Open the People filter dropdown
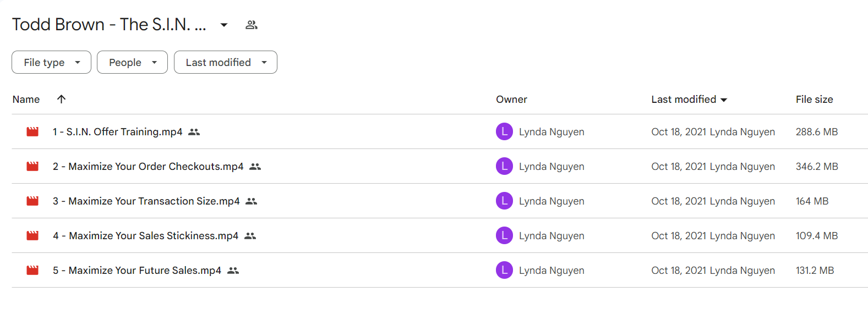The width and height of the screenshot is (868, 314). click(132, 62)
